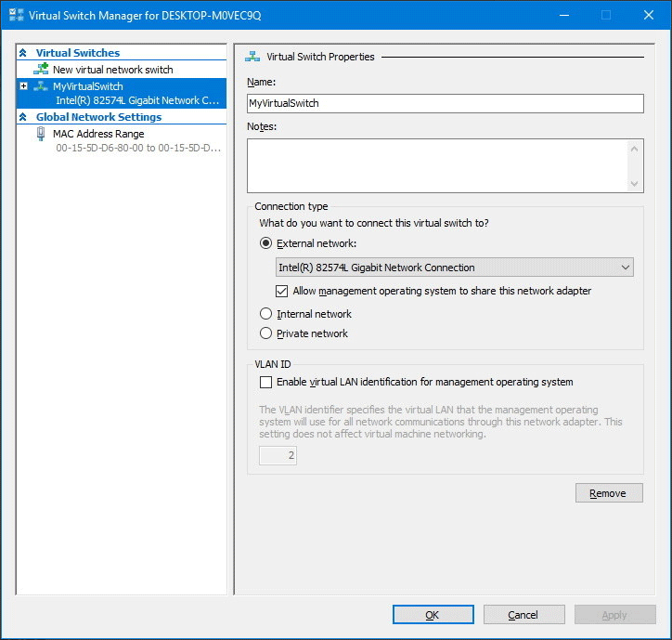Viewport: 672px width, 640px height.
Task: Click the Intel(R) 82574L subtext under MyVirtualSwitch
Action: 137,100
